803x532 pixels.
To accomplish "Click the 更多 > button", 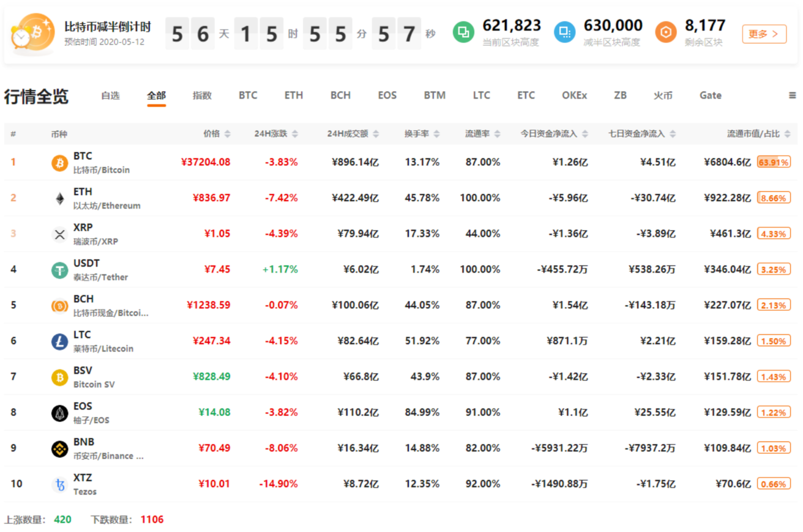I will click(764, 34).
